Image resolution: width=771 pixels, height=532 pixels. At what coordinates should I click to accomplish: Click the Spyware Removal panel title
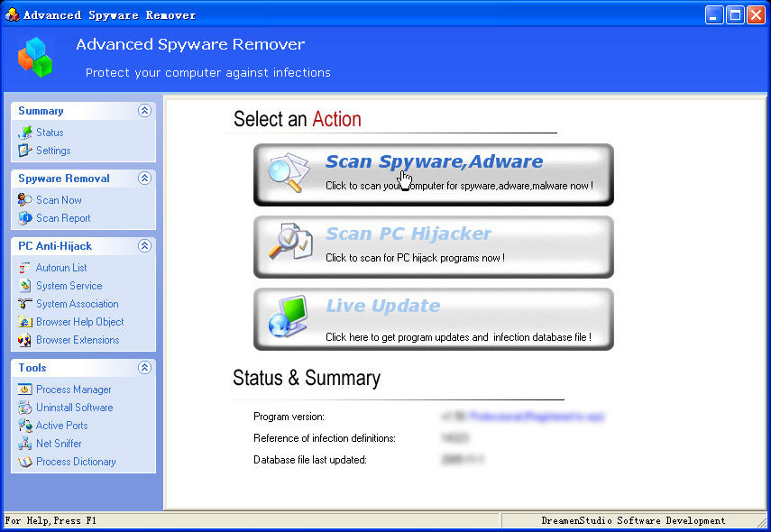pyautogui.click(x=64, y=179)
